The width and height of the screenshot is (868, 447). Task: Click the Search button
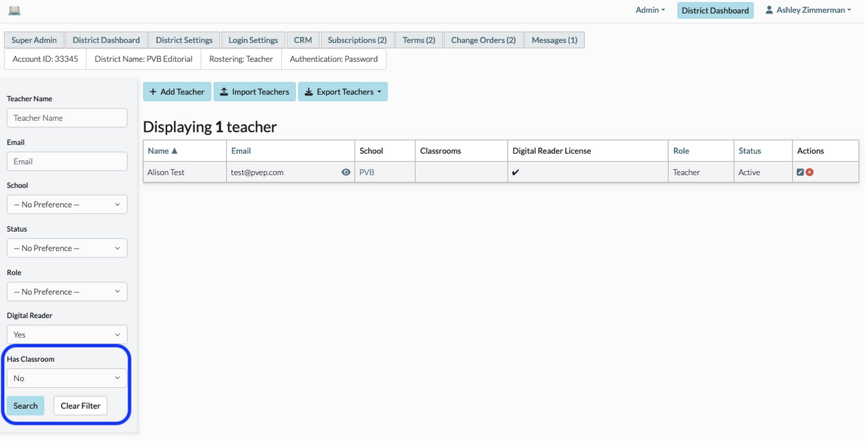[x=26, y=406]
